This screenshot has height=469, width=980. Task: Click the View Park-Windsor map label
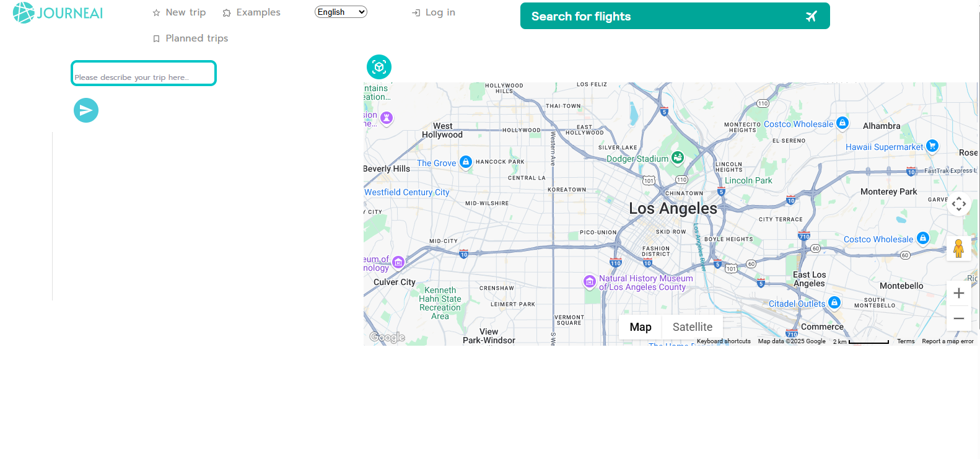(x=489, y=336)
